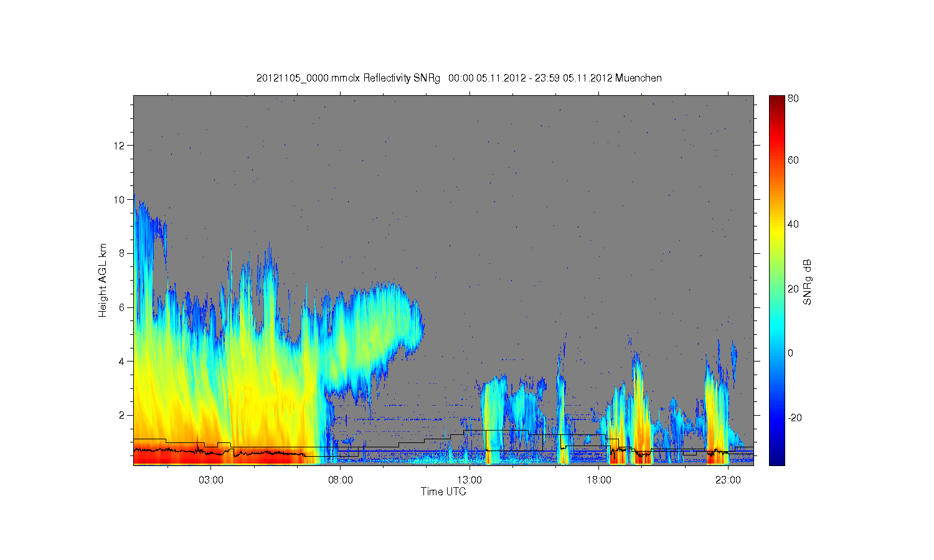934x560 pixels.
Task: Click the colorbar value label 20
Action: [x=793, y=289]
